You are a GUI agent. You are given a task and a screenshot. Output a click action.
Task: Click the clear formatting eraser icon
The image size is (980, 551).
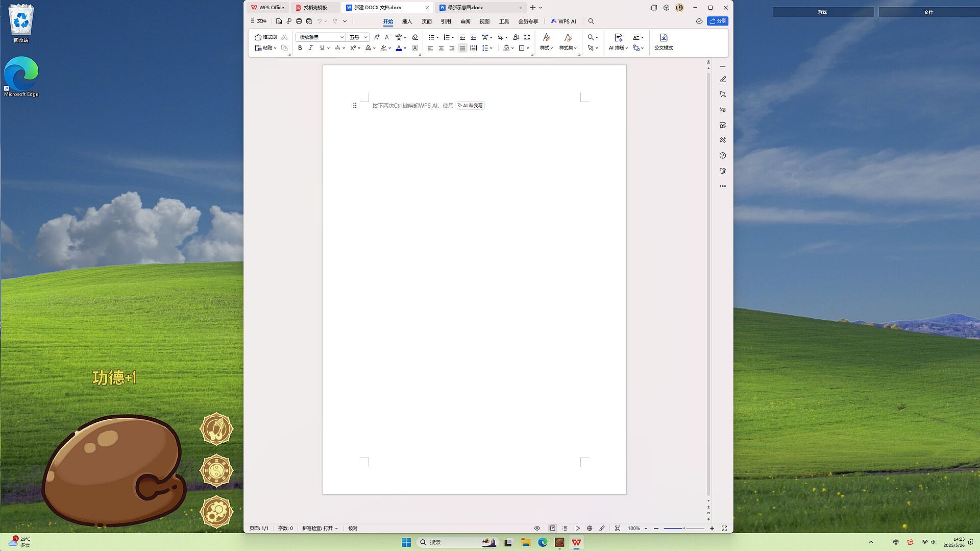[x=415, y=37]
